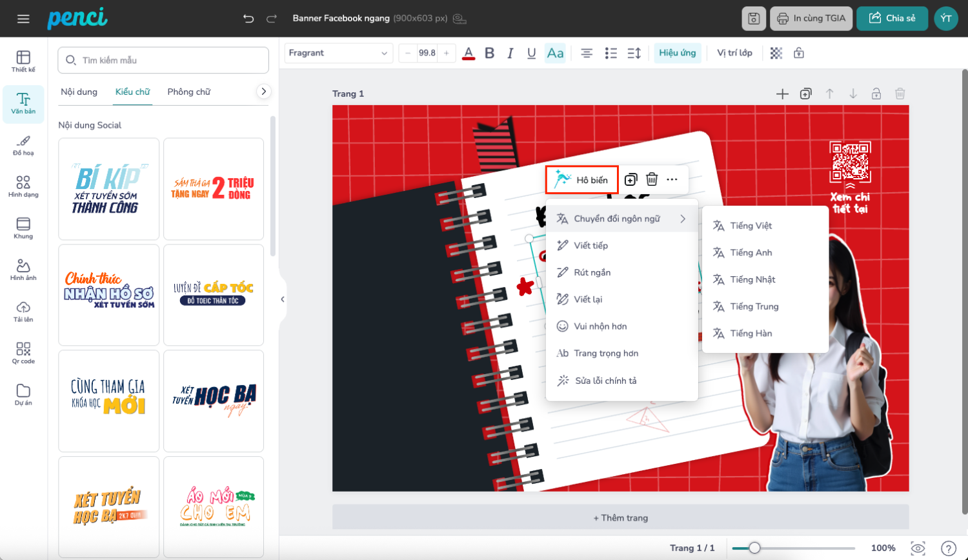Click the Chia sẻ share button
Screen dimensions: 968x560
click(x=892, y=19)
